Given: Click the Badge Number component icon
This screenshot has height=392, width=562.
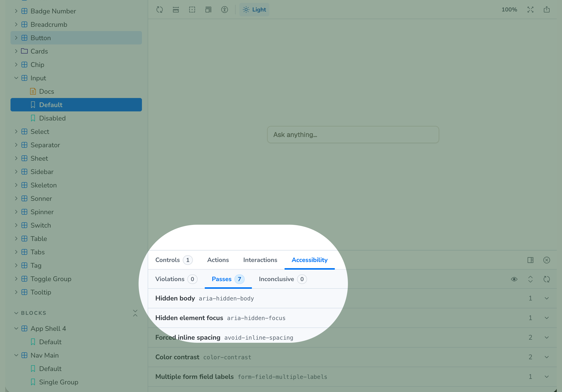Looking at the screenshot, I should pos(24,11).
